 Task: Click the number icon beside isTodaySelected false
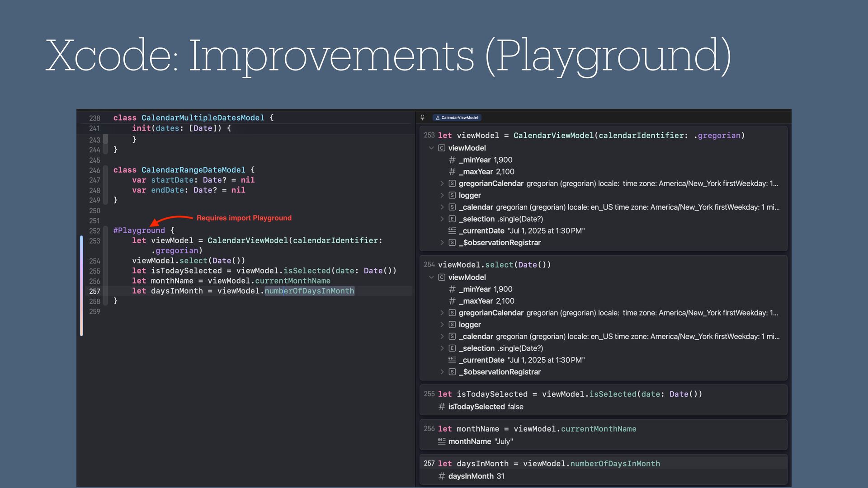(x=442, y=407)
